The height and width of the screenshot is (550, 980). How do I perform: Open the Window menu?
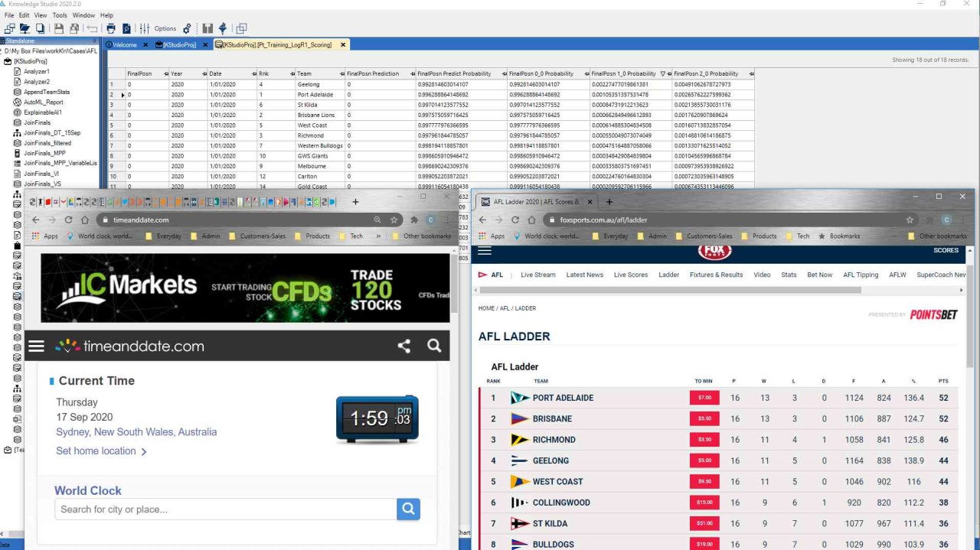pos(83,15)
